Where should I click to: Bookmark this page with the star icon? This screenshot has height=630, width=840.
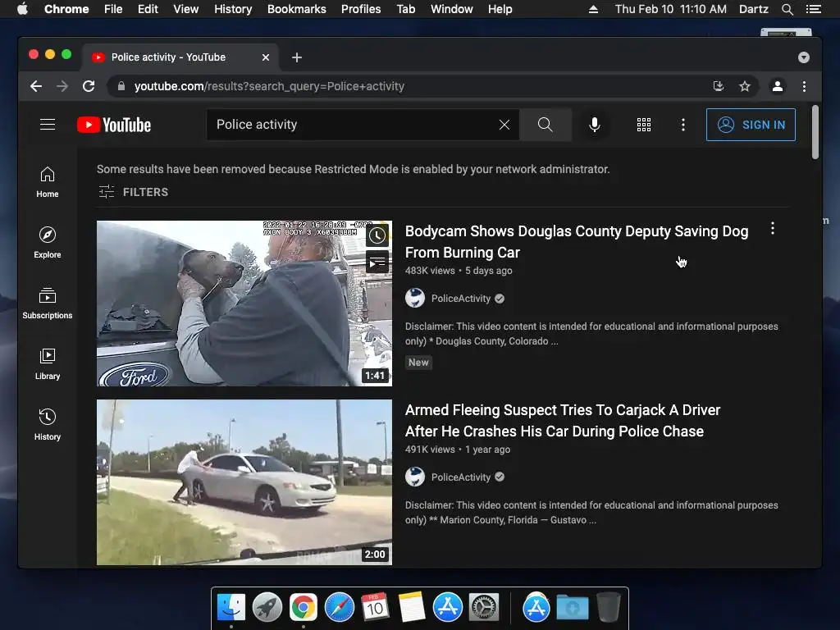[745, 86]
